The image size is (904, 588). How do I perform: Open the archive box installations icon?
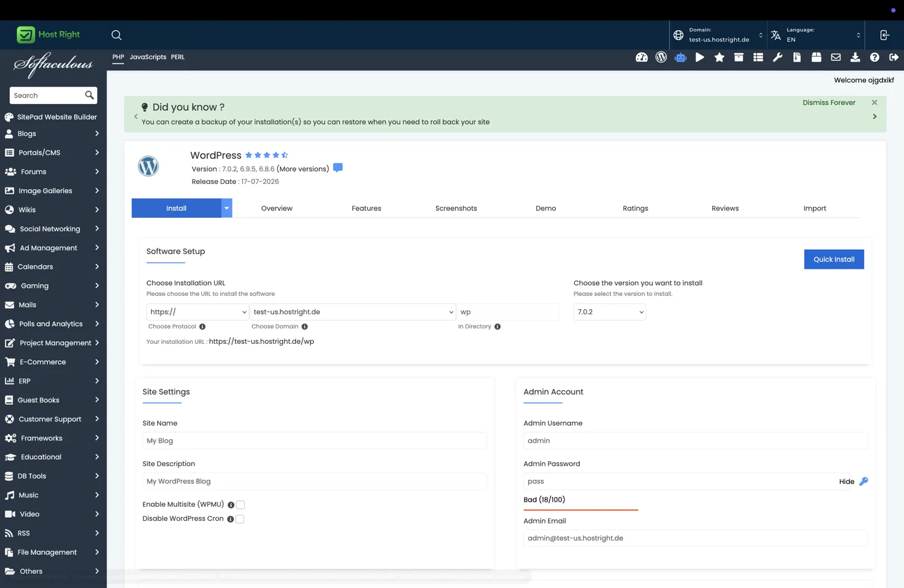point(739,57)
